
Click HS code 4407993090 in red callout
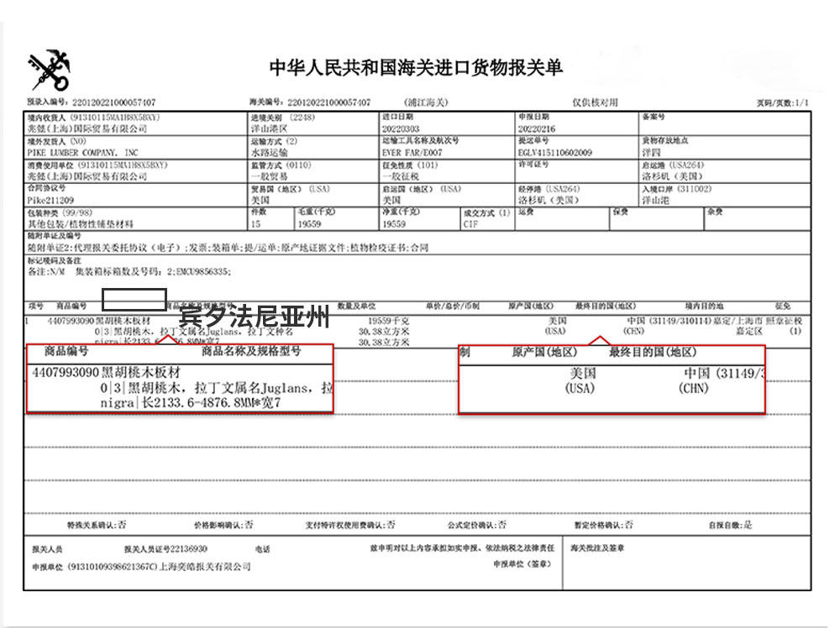(x=65, y=372)
